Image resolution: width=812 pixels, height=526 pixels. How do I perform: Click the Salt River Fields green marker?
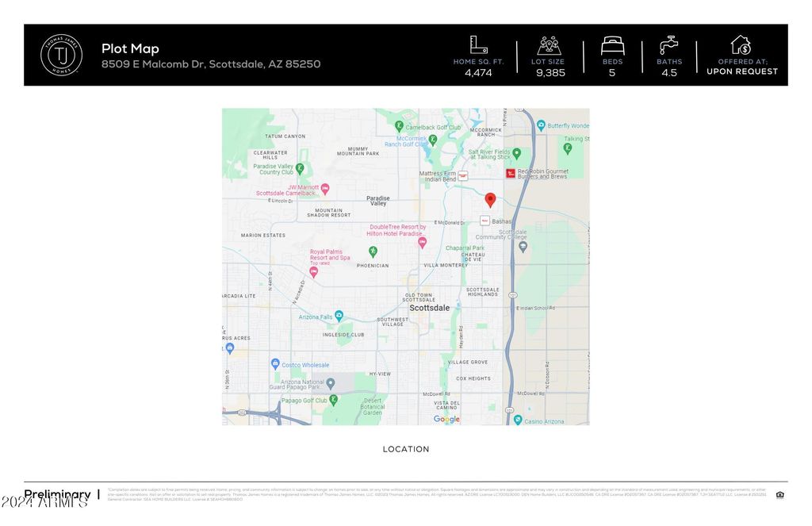point(516,153)
